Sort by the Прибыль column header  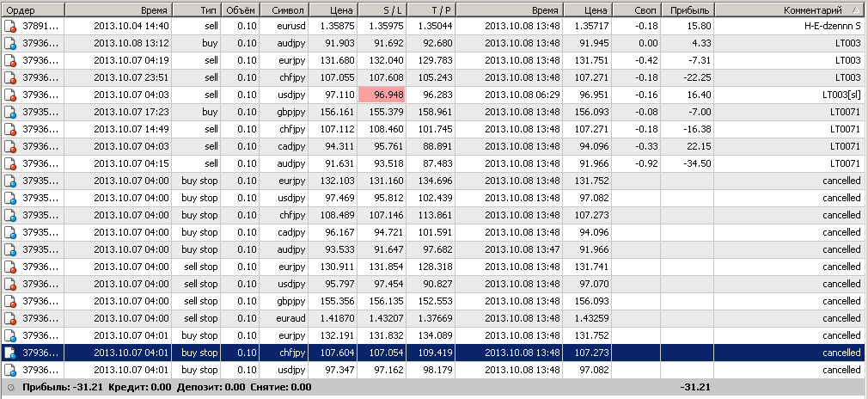(687, 9)
